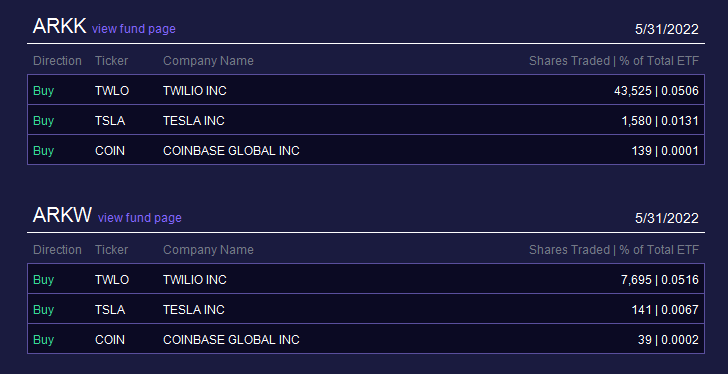Select TESLA INC company name under ARKW
Screen dimensions: 728x374
(194, 310)
